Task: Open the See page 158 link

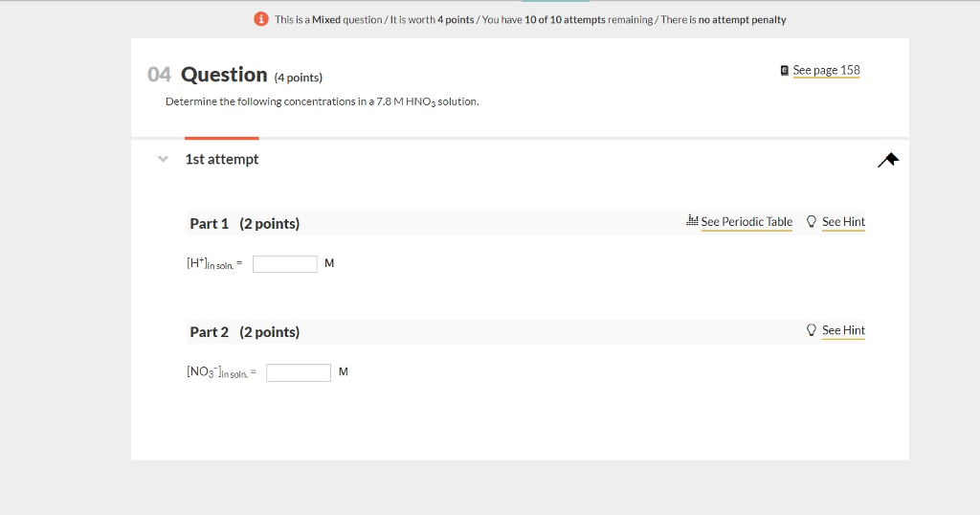Action: (826, 71)
